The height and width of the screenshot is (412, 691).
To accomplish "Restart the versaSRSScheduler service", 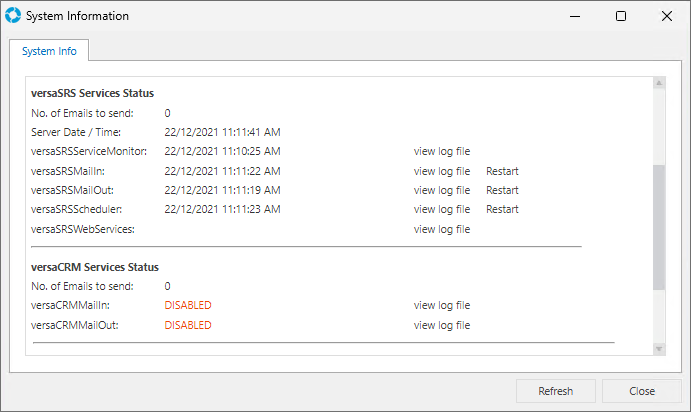I will coord(502,209).
